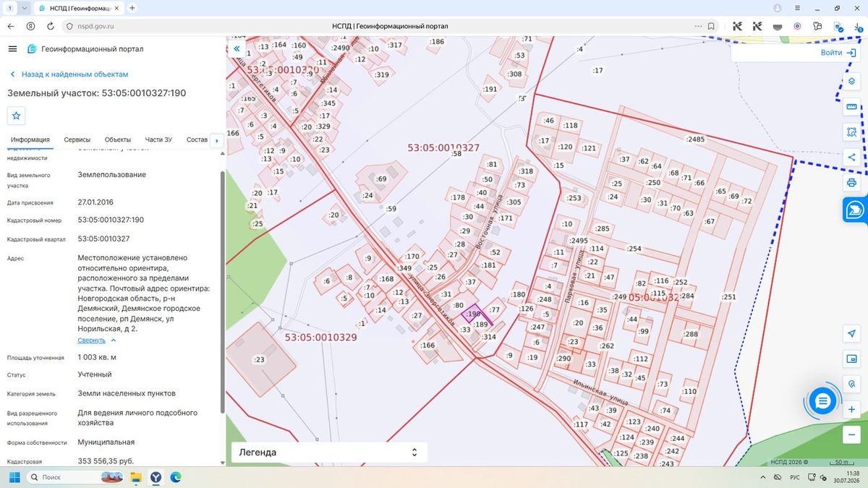Click the first K-shaped extension icon
Viewport: 868px width, 488px height.
737,26
